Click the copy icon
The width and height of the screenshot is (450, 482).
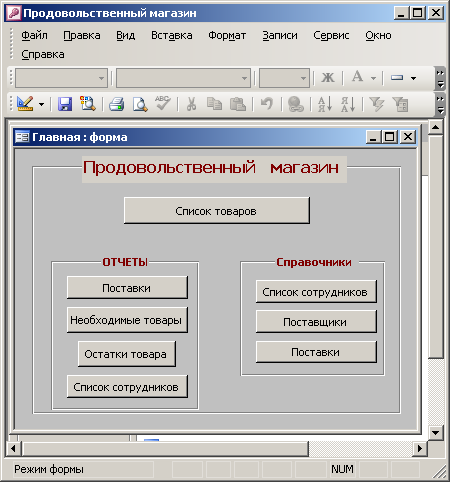pyautogui.click(x=214, y=104)
